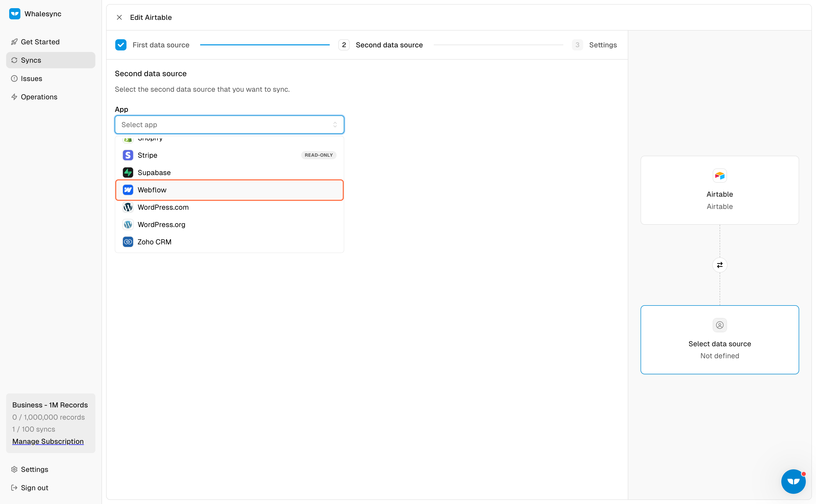Click the 'Select the second data source' description
This screenshot has width=816, height=504.
(x=202, y=89)
